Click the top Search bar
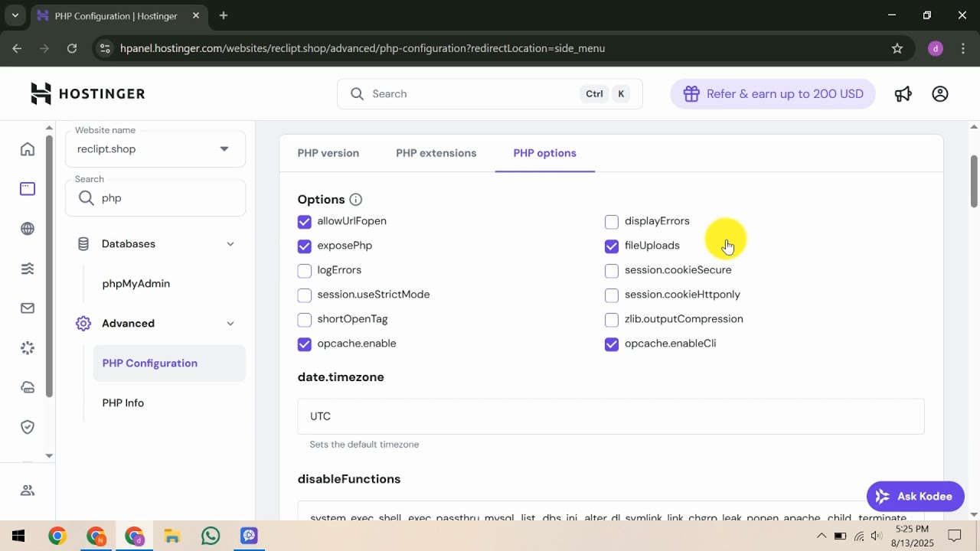Screen dimensions: 980x551 (x=490, y=94)
